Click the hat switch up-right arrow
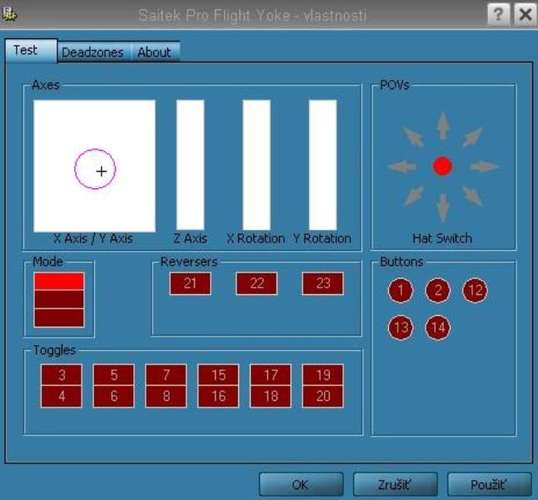Image resolution: width=538 pixels, height=500 pixels. [472, 137]
